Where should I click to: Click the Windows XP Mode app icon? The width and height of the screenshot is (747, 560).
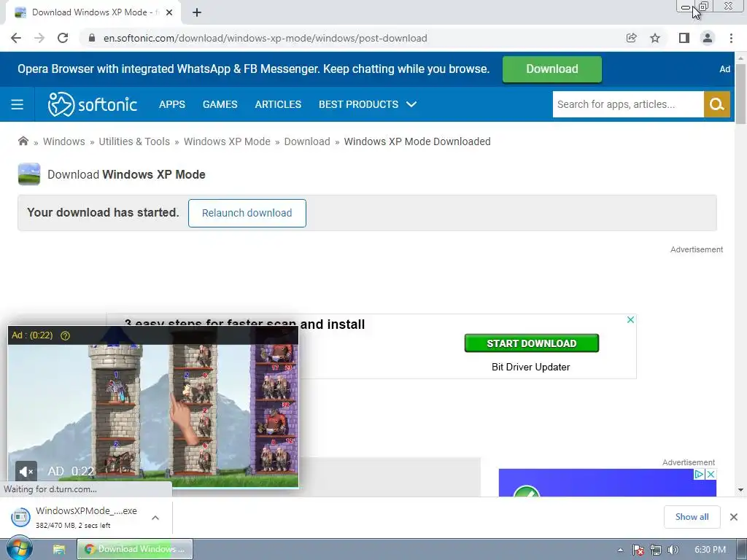pyautogui.click(x=29, y=174)
